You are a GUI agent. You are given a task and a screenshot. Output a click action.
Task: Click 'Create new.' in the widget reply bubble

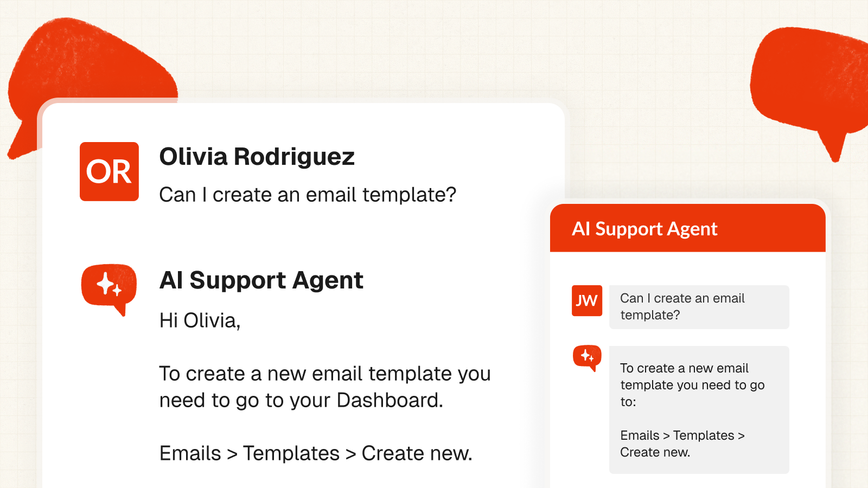pos(655,452)
